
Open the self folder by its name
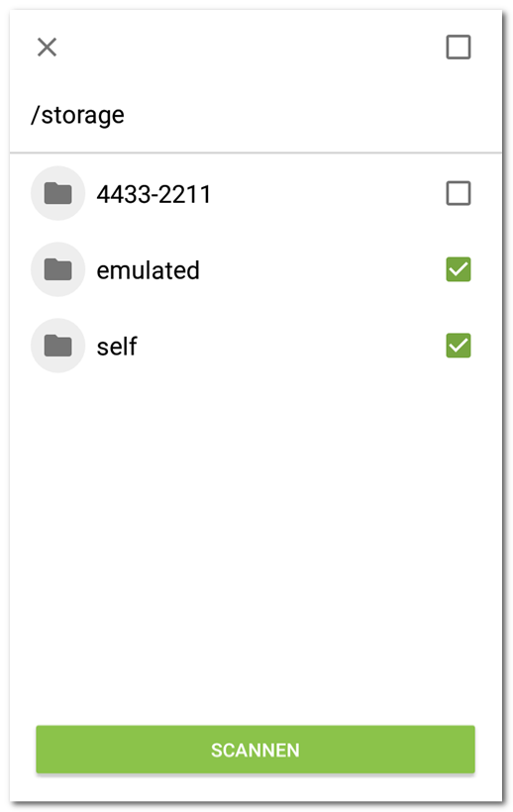(x=117, y=346)
